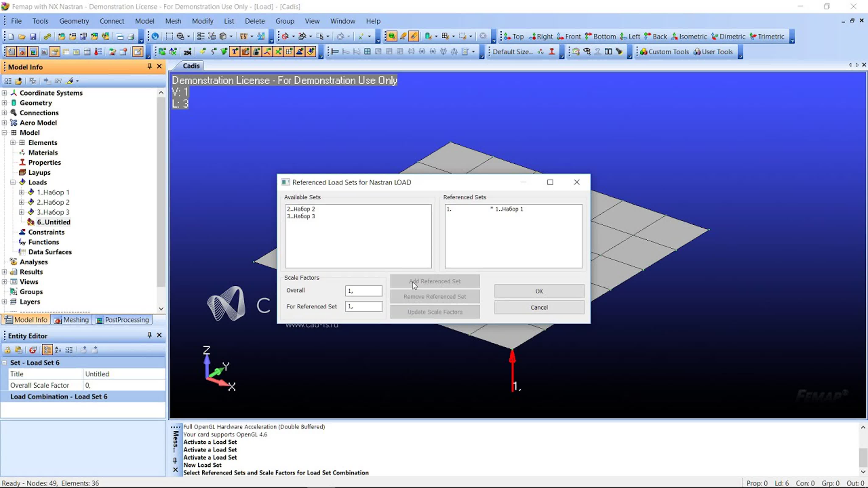Screen dimensions: 868x488
Task: Save the model with the floppy disk icon
Action: [x=33, y=36]
